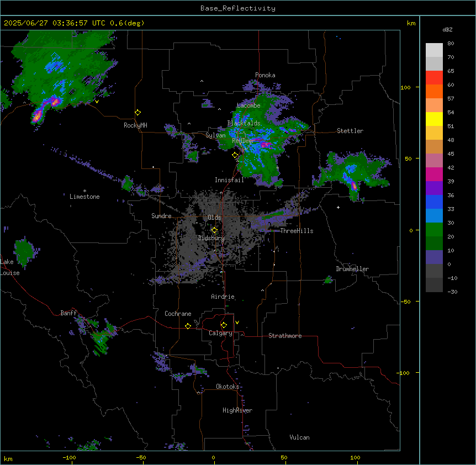The width and height of the screenshot is (476, 465).
Task: Click the km unit label at top right
Action: [411, 23]
